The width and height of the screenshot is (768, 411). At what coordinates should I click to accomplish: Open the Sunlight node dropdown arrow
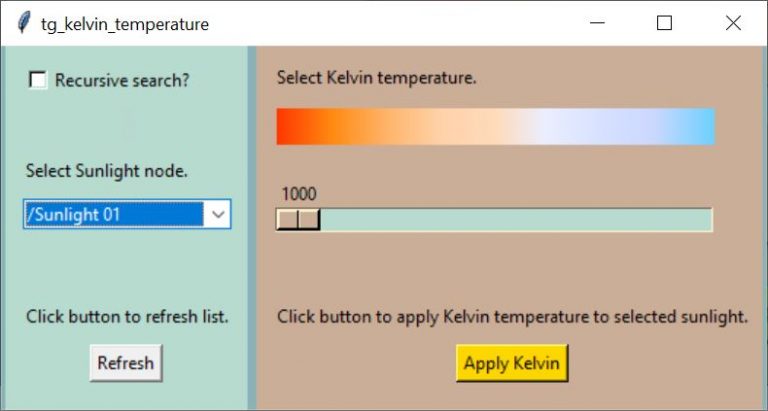tap(218, 215)
